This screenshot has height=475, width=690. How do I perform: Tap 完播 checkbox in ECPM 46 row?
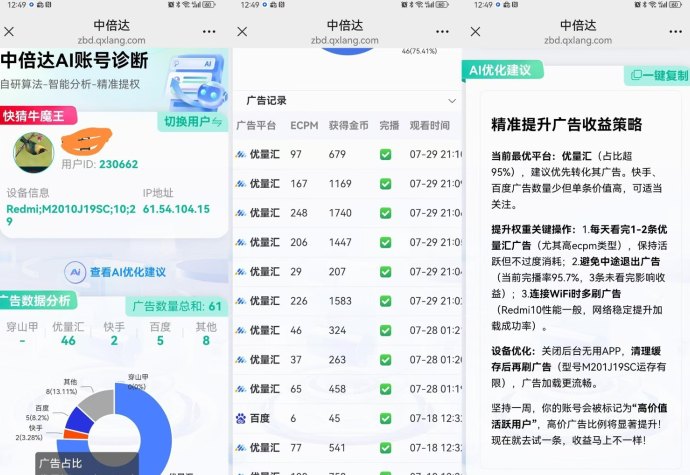click(x=385, y=331)
